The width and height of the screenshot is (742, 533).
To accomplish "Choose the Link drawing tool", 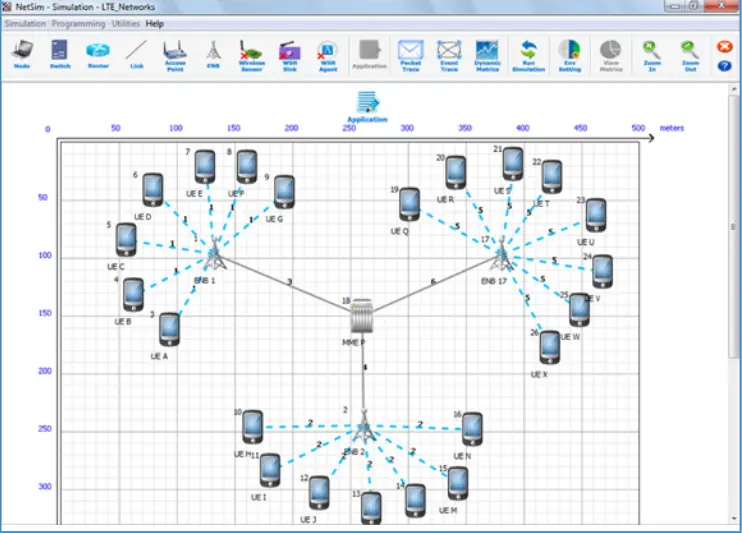I will point(136,53).
